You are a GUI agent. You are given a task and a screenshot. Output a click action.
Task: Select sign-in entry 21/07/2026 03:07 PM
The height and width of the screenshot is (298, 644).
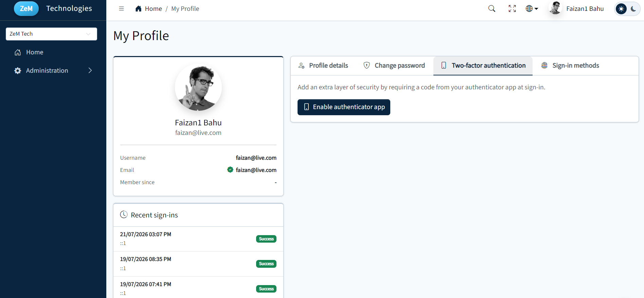[198, 239]
